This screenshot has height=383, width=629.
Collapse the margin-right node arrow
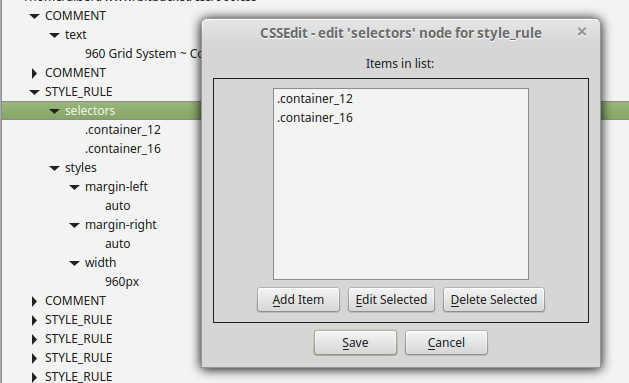point(75,225)
